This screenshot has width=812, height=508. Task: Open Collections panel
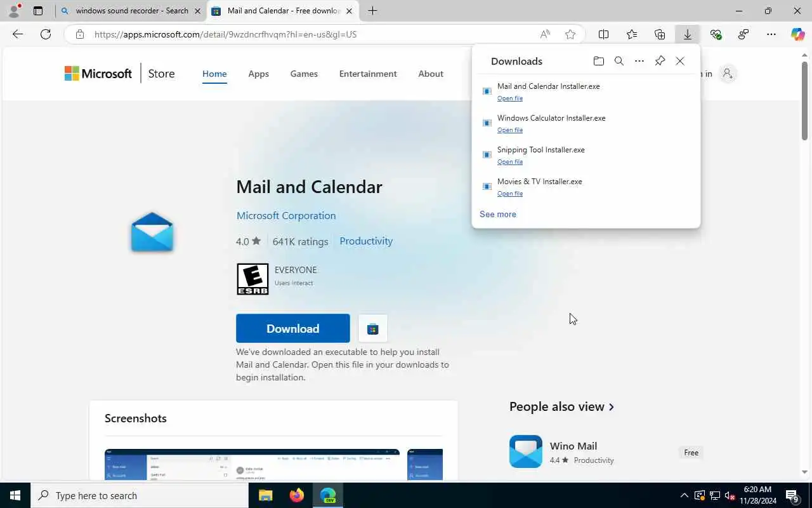(x=660, y=34)
